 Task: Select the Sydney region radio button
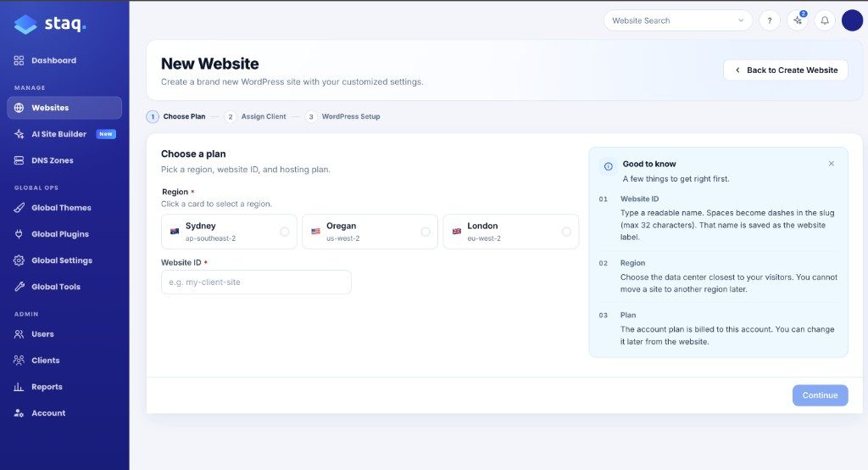pyautogui.click(x=285, y=232)
